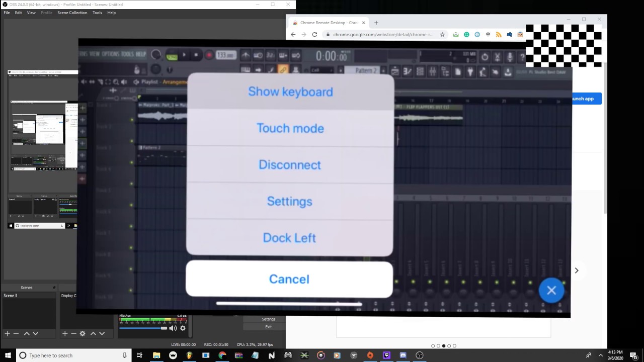Open the OBS Tools menu

pyautogui.click(x=97, y=13)
